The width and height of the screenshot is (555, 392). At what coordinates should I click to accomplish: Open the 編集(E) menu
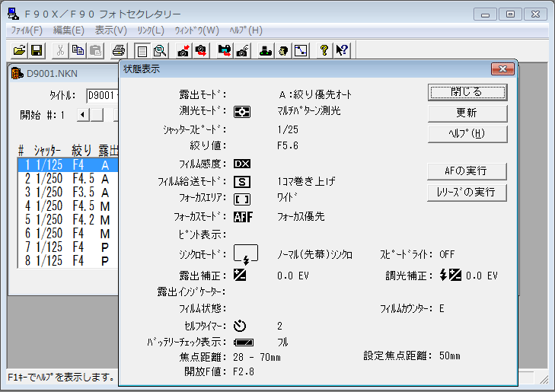pyautogui.click(x=69, y=30)
